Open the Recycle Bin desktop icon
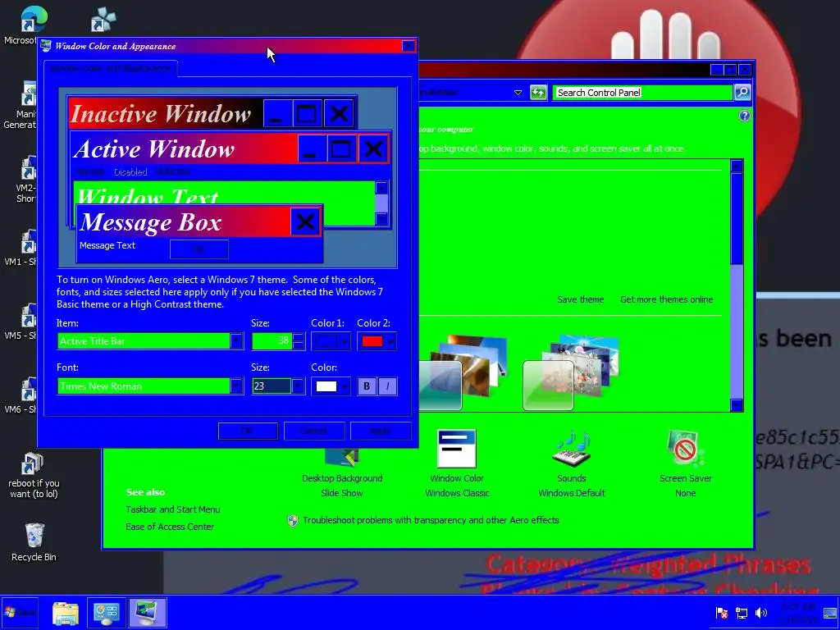Viewport: 840px width, 630px height. point(34,542)
